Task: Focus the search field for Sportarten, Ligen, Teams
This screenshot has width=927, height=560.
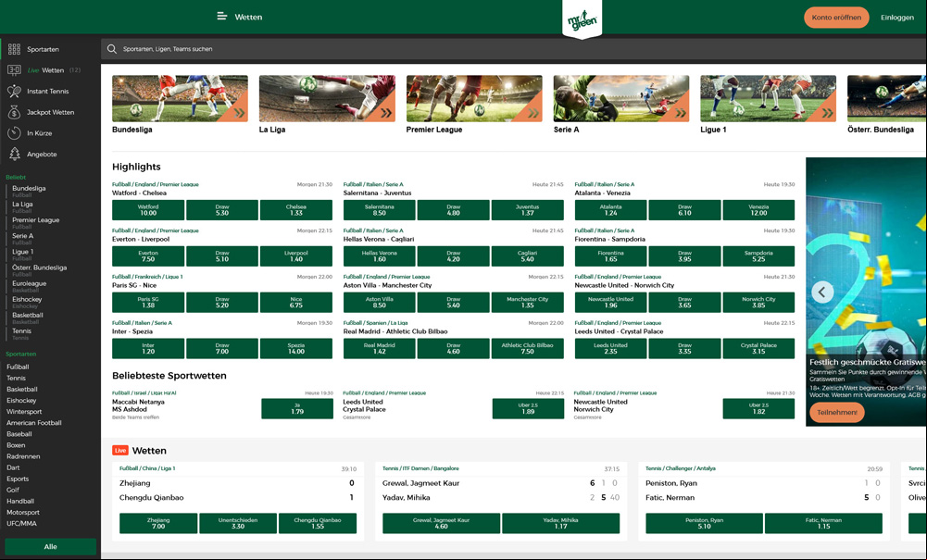Action: [x=513, y=49]
